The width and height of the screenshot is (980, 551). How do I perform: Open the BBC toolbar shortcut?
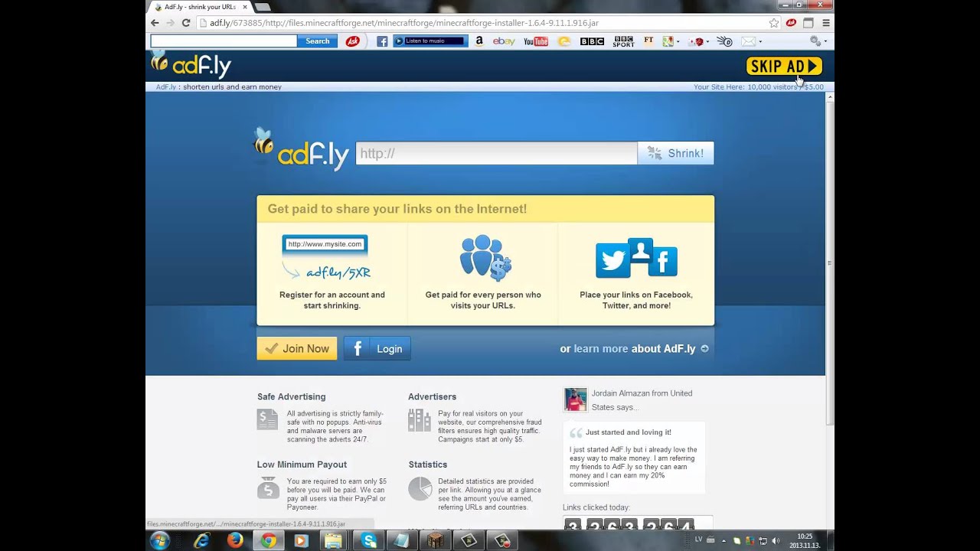[x=592, y=41]
